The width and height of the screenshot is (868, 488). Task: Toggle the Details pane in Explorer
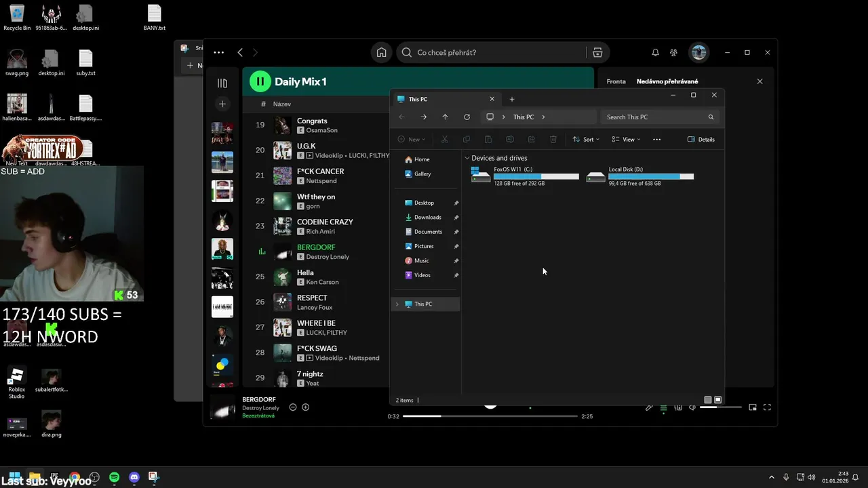pyautogui.click(x=701, y=140)
